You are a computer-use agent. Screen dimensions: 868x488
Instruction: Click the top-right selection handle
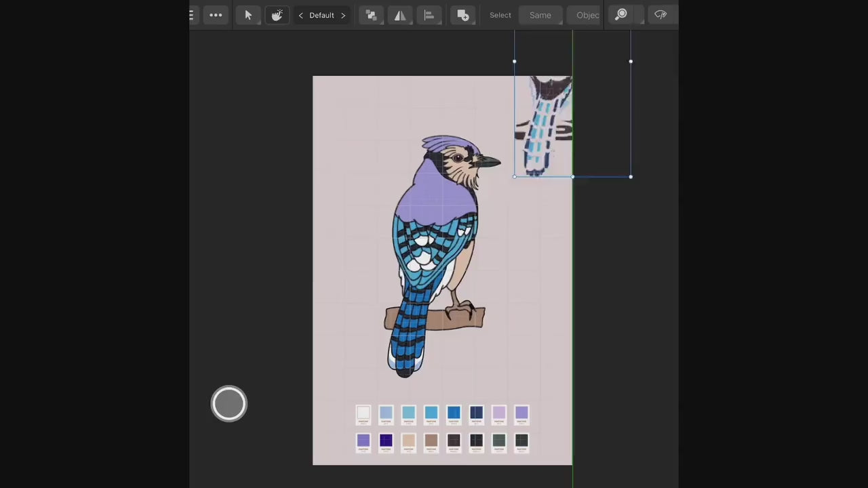pos(631,62)
